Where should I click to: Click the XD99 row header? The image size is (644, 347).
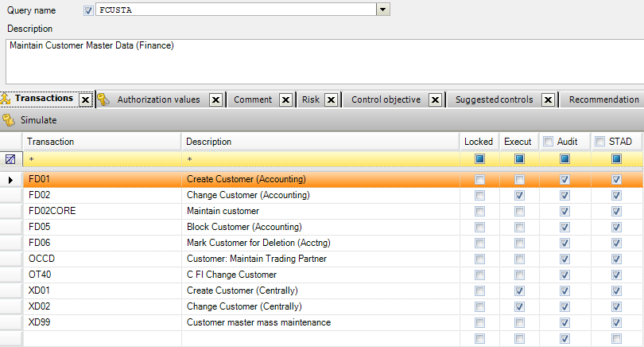[10, 323]
